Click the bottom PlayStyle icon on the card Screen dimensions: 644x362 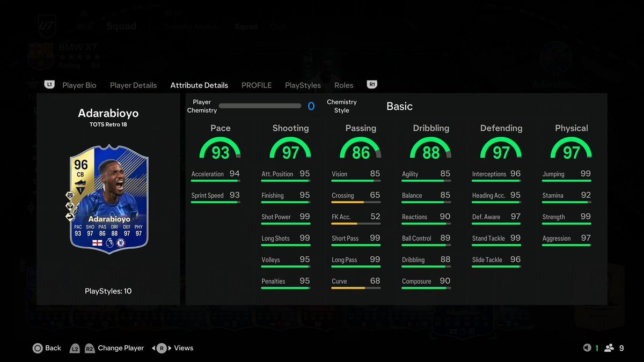pyautogui.click(x=70, y=217)
